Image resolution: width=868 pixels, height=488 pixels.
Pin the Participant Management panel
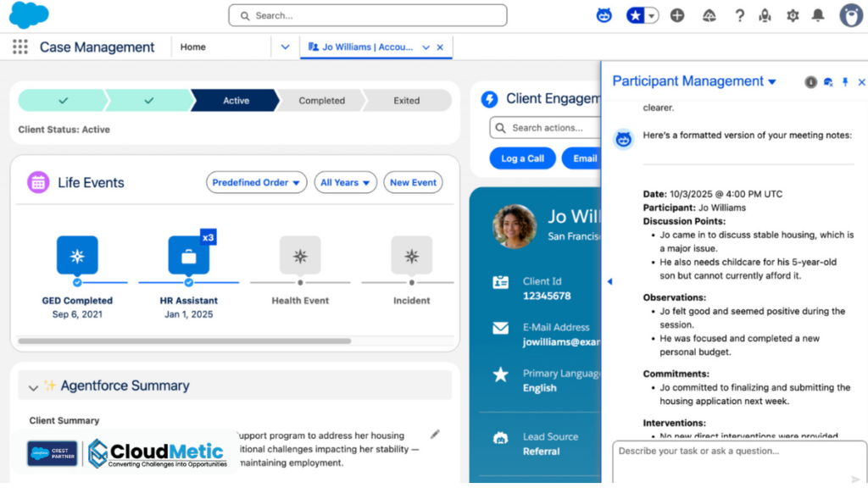point(845,82)
